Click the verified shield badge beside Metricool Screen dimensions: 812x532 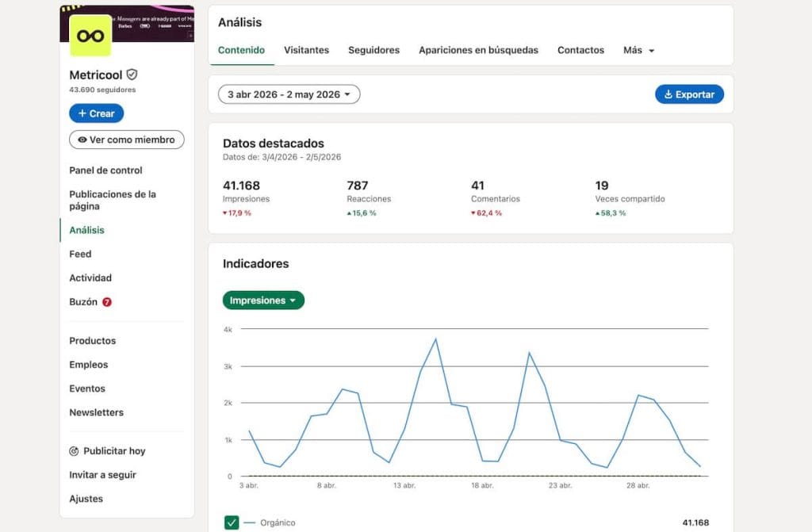pos(132,75)
